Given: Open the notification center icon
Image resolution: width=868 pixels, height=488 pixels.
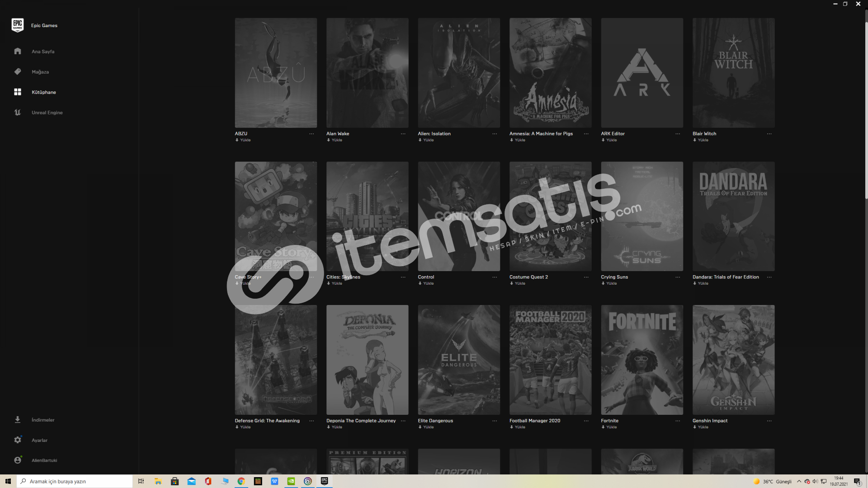Looking at the screenshot, I should coord(857,481).
